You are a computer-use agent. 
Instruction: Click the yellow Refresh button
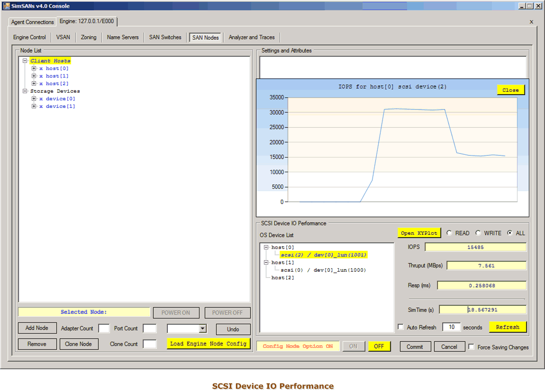tap(508, 327)
